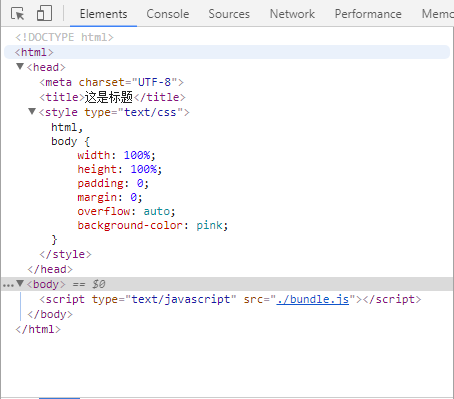Select the meta charset="UTF-8" node
Screen dimensions: 454x399
click(111, 82)
